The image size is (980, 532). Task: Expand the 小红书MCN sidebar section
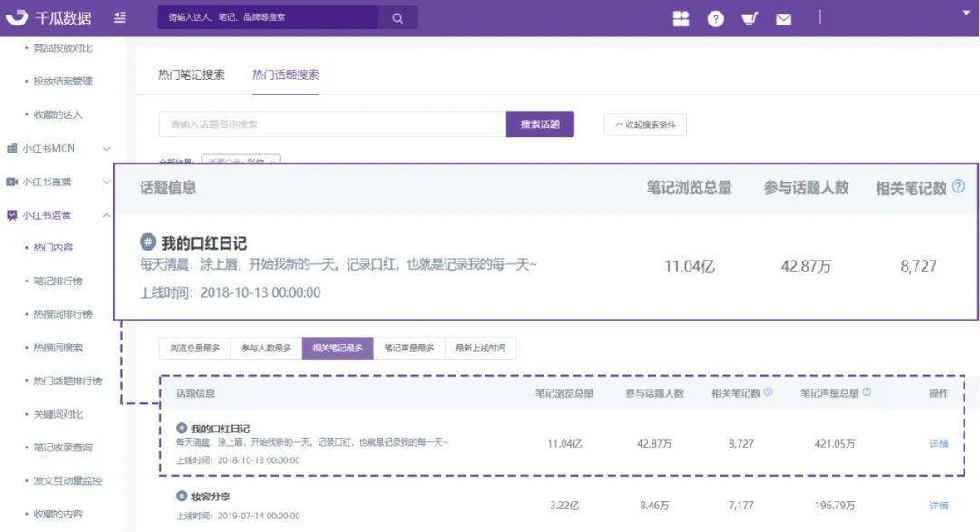[106, 149]
